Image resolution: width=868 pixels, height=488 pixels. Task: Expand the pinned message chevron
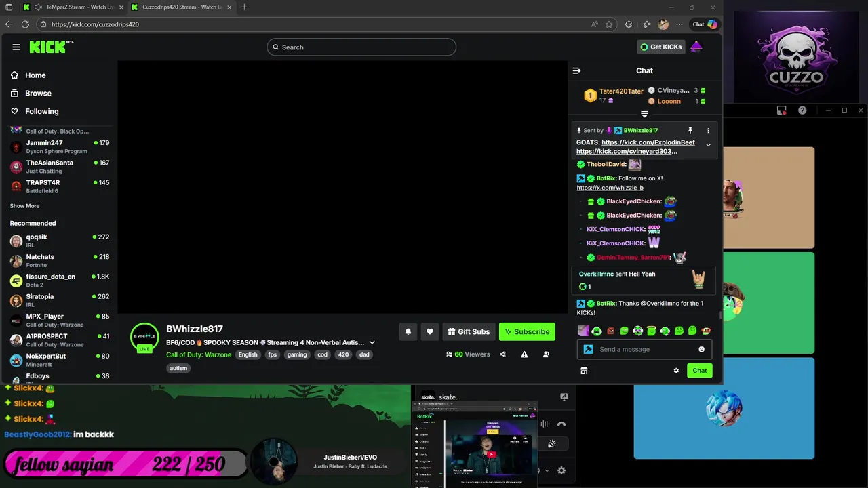pos(708,145)
